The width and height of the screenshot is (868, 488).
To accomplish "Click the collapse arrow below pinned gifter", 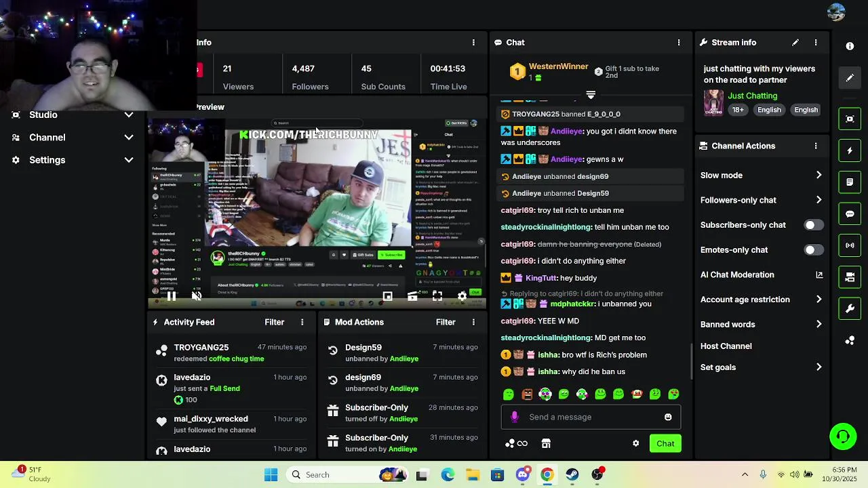I will (591, 95).
